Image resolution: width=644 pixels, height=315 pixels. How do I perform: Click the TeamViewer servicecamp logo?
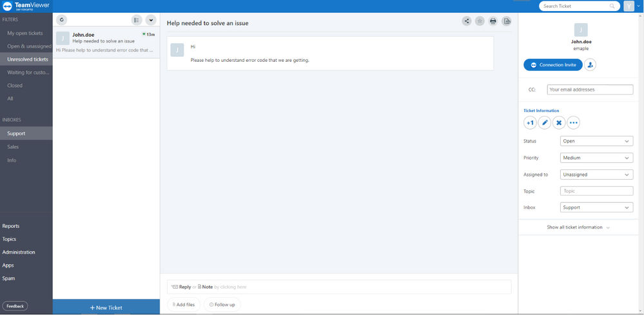click(x=26, y=6)
